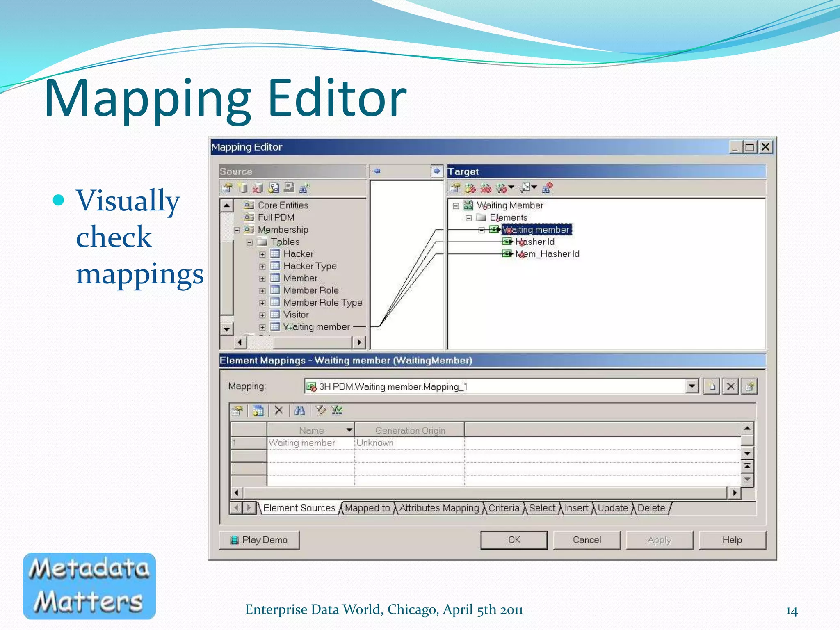This screenshot has width=840, height=630.
Task: Click the grid's move-to-top arrow button
Action: point(747,466)
